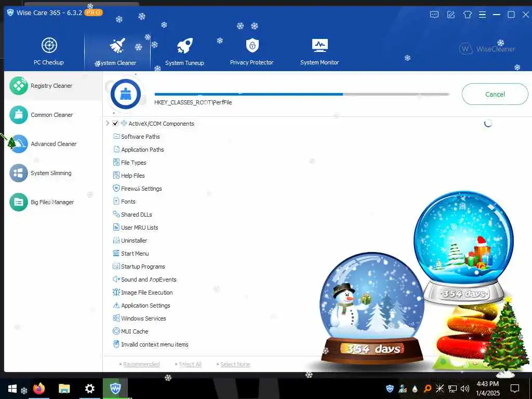This screenshot has height=399, width=532.
Task: Click the Uninstaller icon
Action: [116, 240]
